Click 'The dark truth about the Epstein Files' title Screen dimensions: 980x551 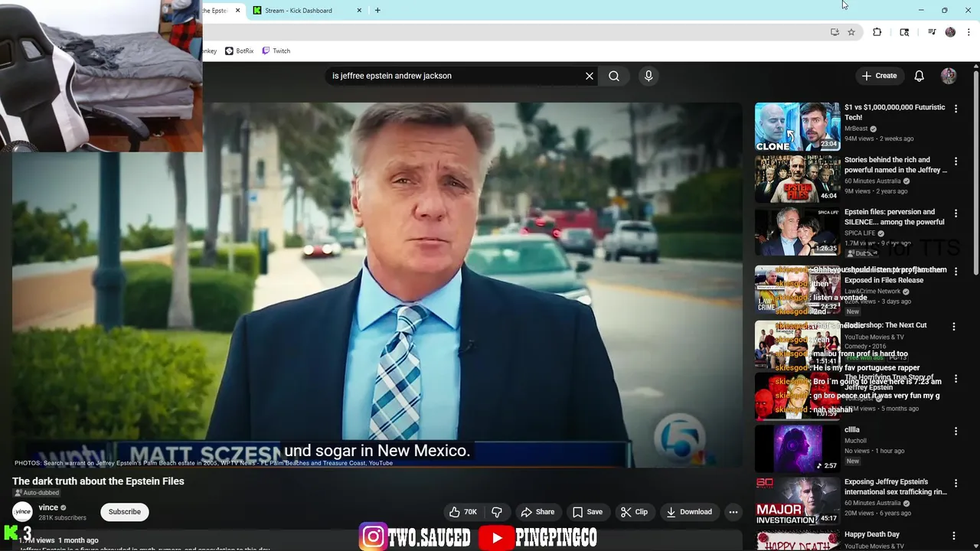click(x=98, y=481)
